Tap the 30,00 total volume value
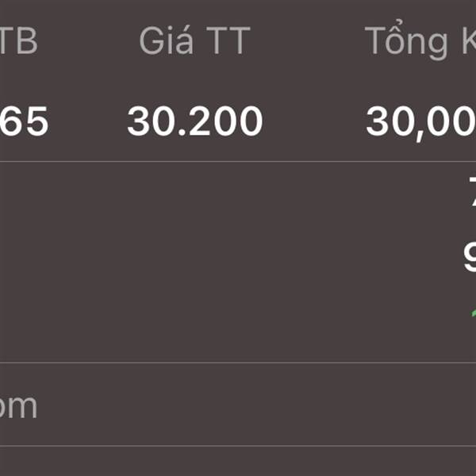The image size is (476, 476). [x=420, y=123]
